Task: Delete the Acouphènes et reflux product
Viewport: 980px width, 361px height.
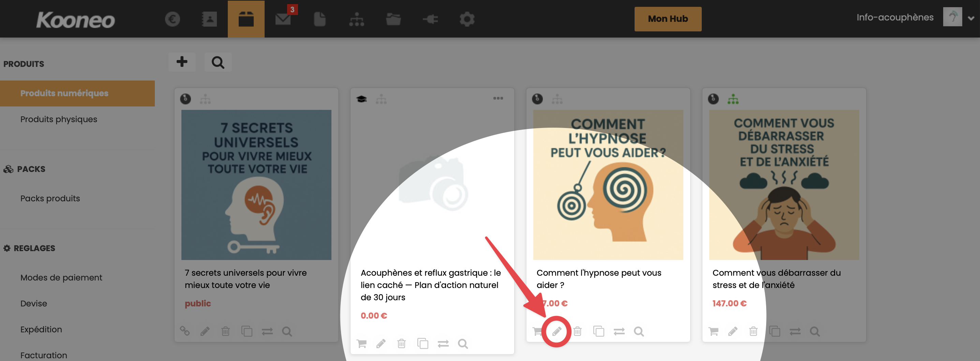Action: [x=401, y=344]
